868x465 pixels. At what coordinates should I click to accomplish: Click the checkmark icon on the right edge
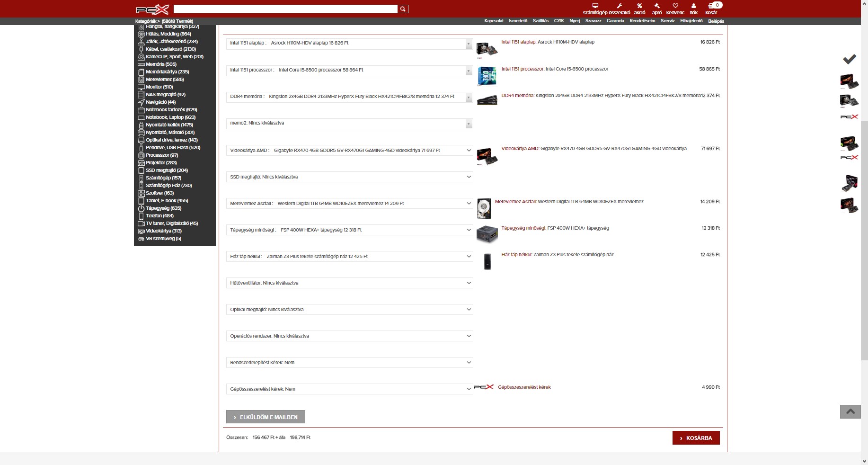(x=850, y=59)
